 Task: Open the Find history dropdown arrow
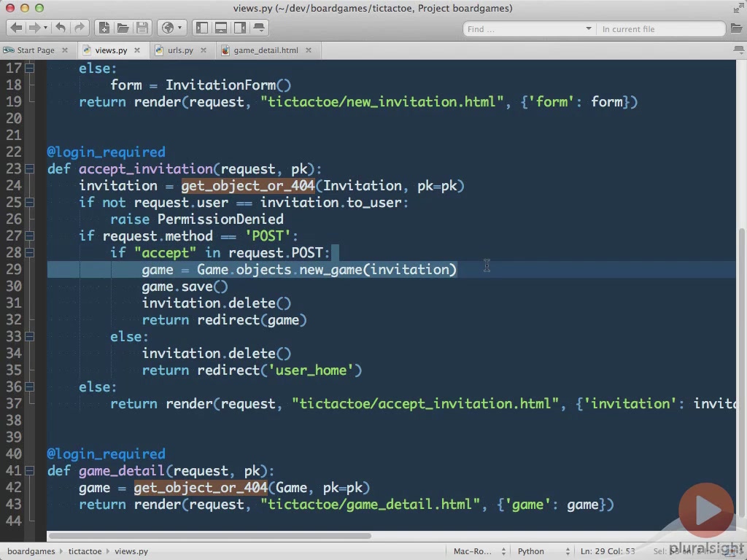tap(588, 29)
